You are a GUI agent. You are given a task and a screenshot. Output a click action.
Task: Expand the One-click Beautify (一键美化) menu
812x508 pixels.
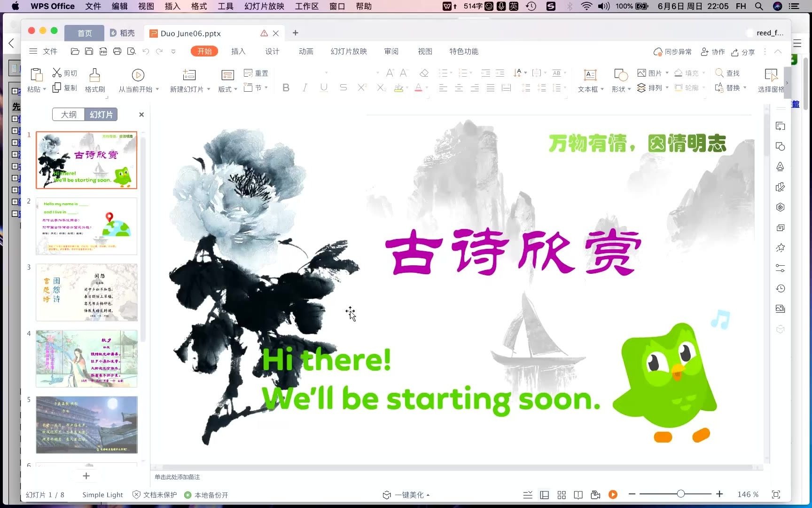point(406,495)
